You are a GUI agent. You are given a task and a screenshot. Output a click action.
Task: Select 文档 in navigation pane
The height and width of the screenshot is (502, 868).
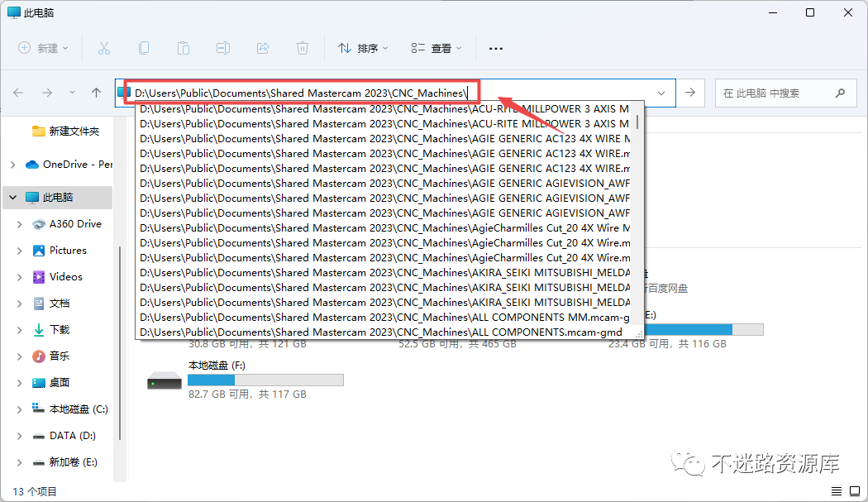point(51,304)
